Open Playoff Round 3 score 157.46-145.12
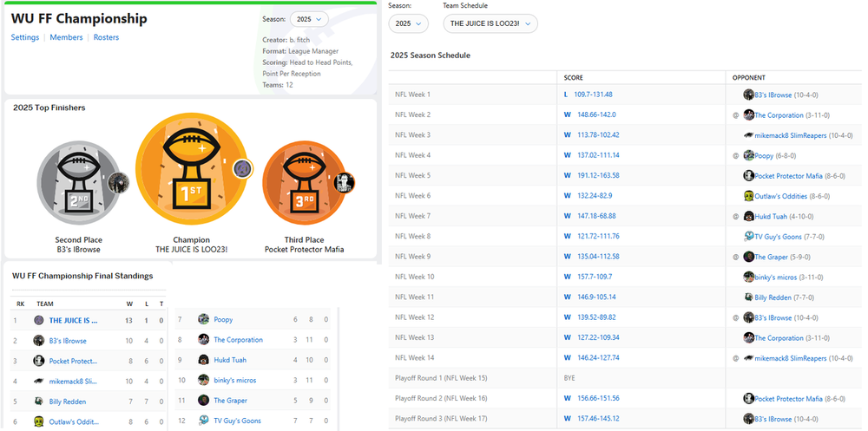The image size is (868, 431). coord(597,418)
